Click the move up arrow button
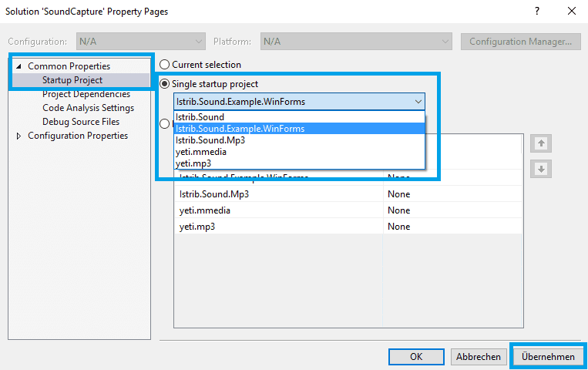This screenshot has height=370, width=588. pos(541,143)
